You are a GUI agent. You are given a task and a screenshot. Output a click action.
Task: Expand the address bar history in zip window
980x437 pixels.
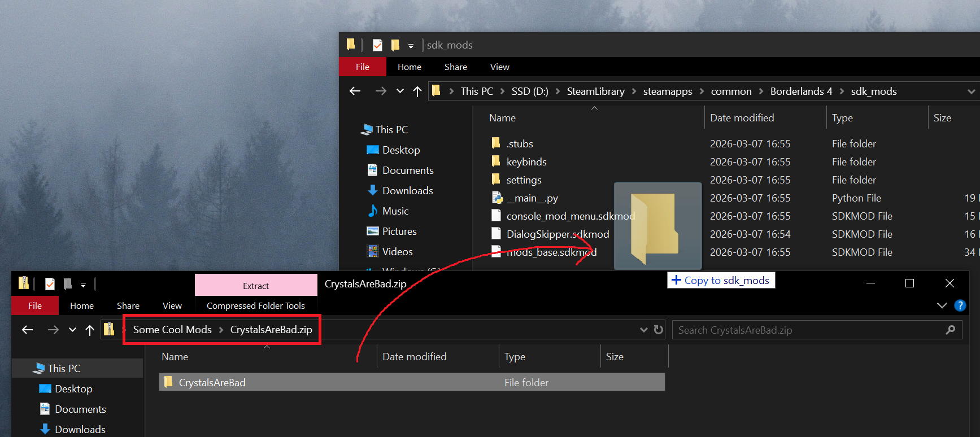643,330
